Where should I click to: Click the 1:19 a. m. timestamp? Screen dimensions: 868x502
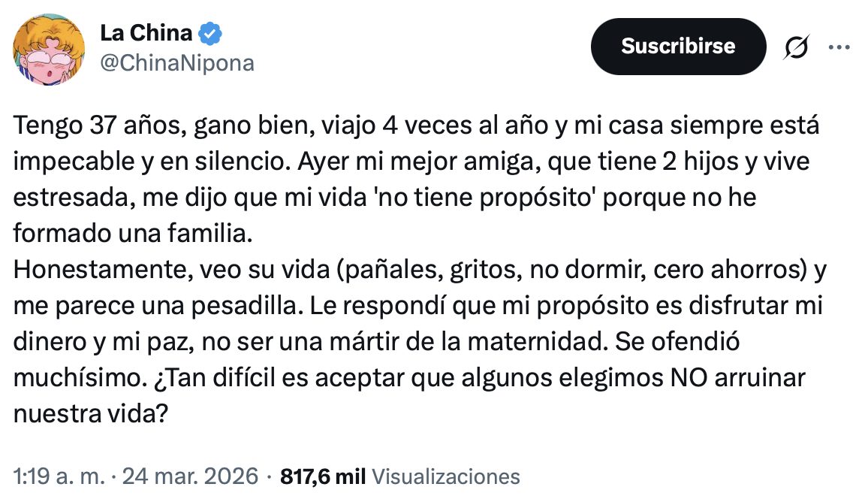(x=58, y=476)
